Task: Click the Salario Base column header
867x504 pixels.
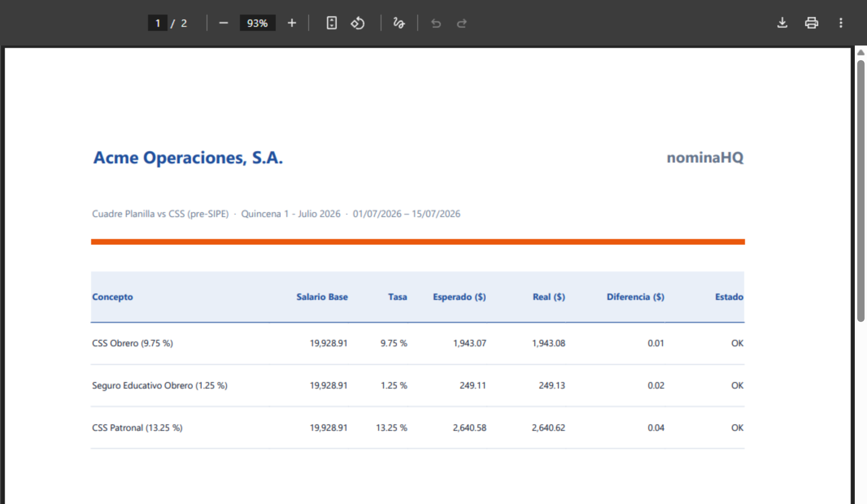Action: 322,297
